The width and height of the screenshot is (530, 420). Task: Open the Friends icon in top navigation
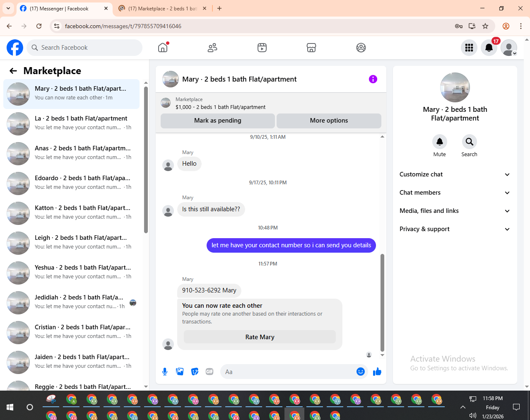[212, 48]
